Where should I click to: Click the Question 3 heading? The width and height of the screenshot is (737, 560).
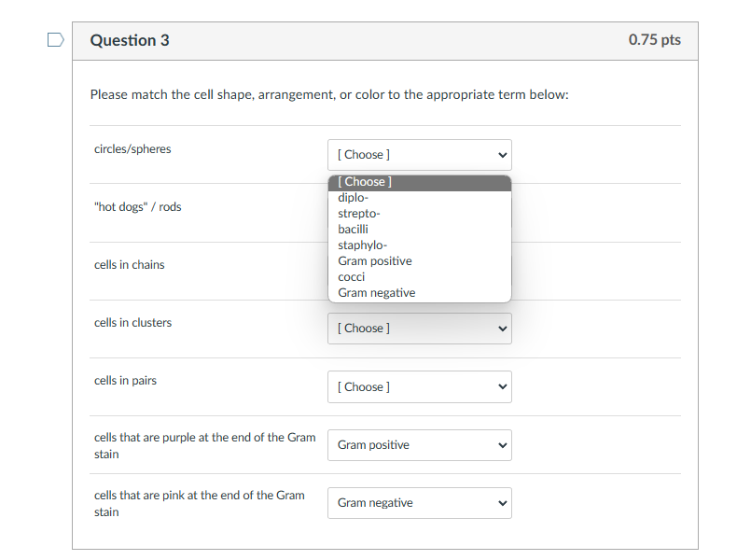[x=130, y=40]
